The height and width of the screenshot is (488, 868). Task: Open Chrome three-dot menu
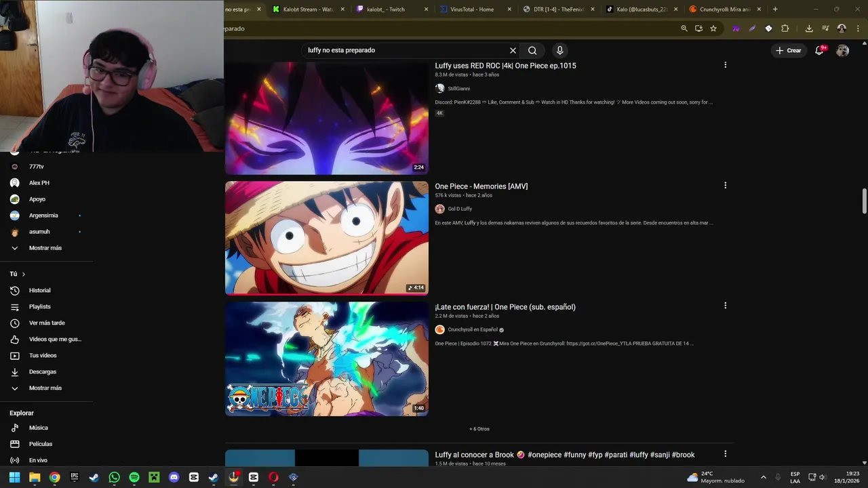click(x=857, y=28)
